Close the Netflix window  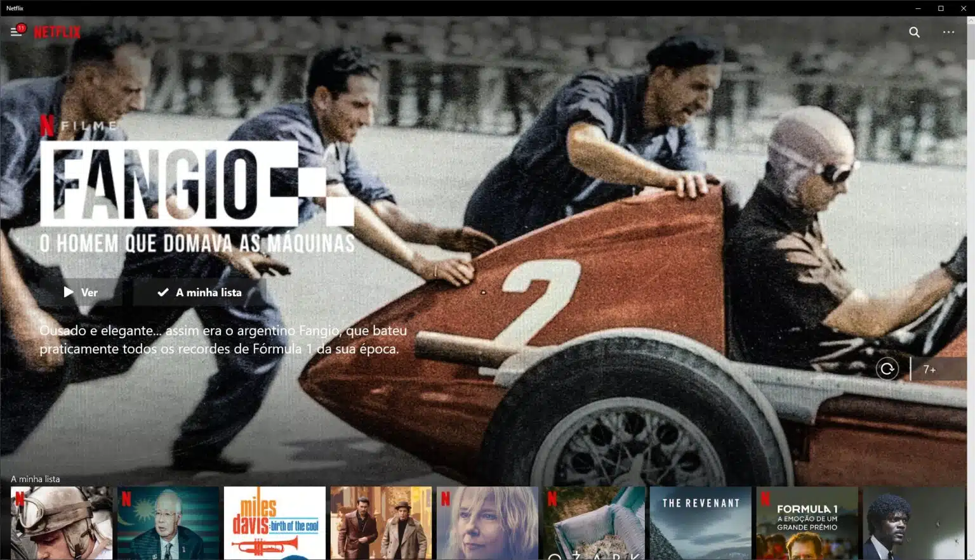point(964,8)
